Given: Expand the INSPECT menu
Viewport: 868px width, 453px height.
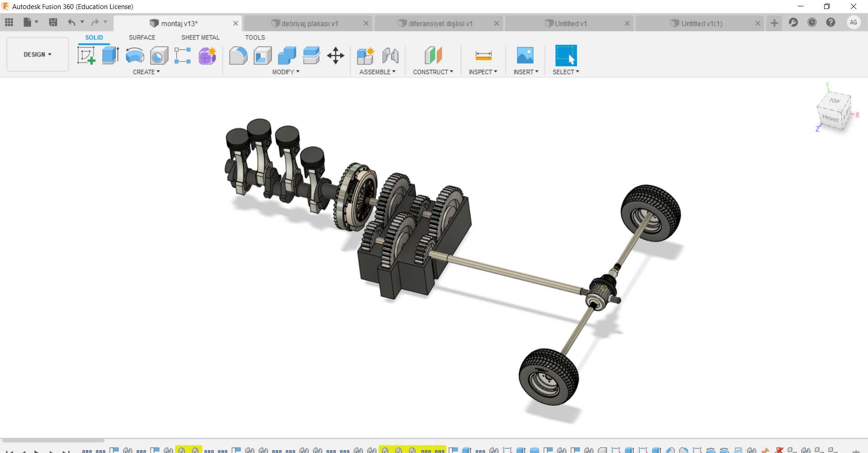Looking at the screenshot, I should click(x=483, y=72).
